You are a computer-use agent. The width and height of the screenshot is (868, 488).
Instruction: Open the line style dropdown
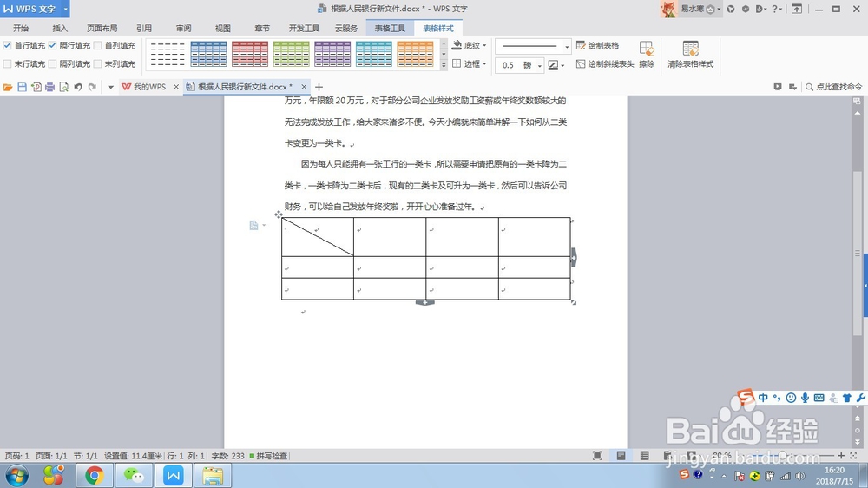pos(567,47)
